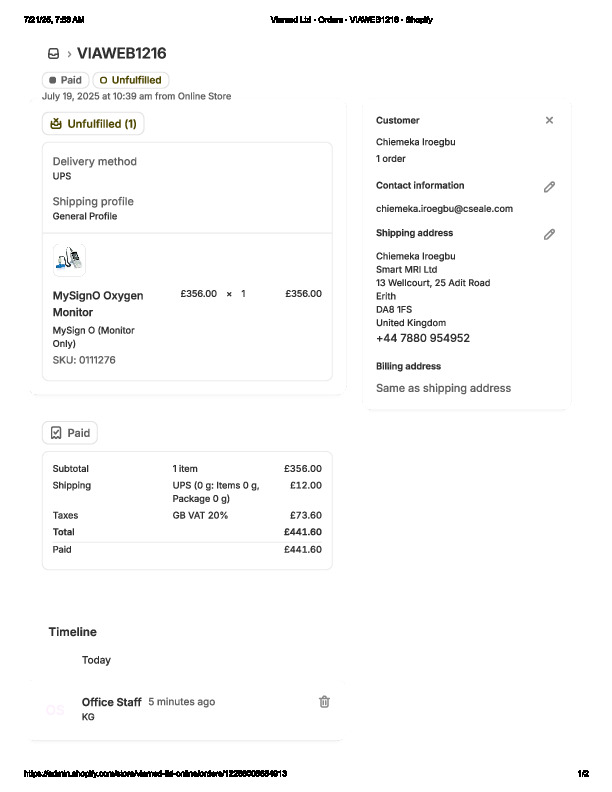Click the VIAWEB1216 order title
This screenshot has height=792, width=612.
pos(121,54)
